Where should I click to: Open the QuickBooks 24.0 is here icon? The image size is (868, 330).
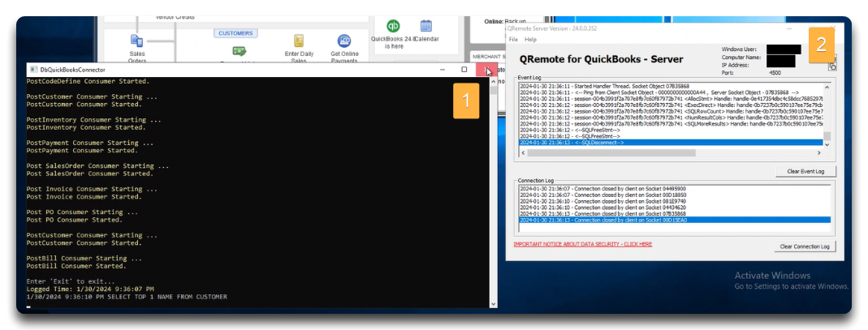(x=393, y=26)
